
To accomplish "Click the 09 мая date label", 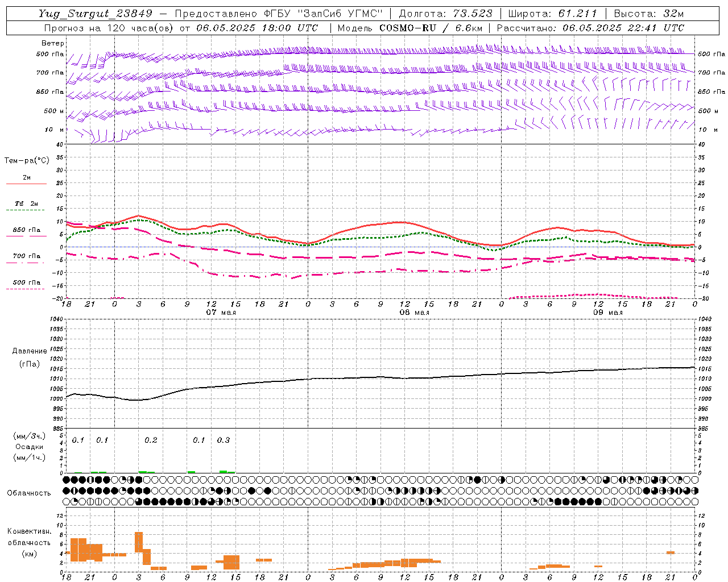I will coord(607,313).
